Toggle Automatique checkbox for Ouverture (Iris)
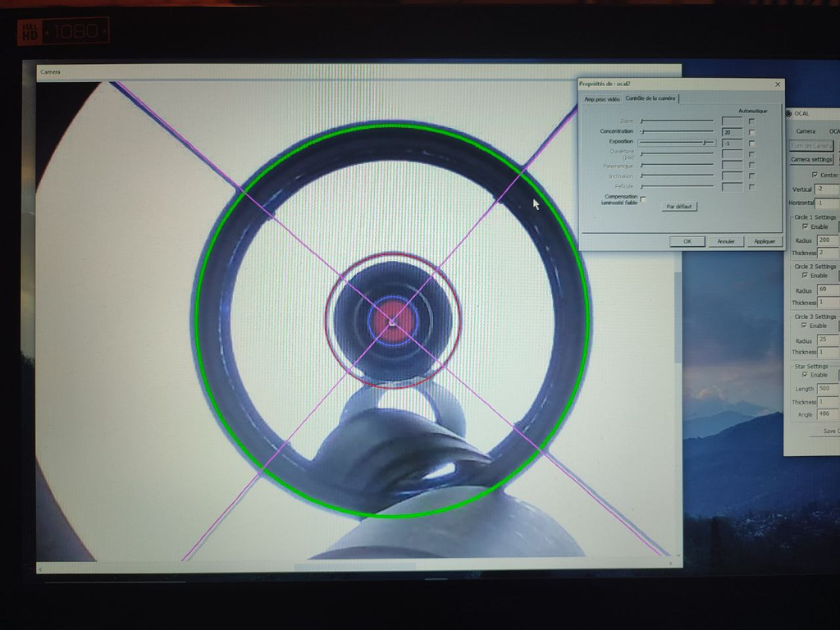The image size is (840, 630). tap(751, 155)
